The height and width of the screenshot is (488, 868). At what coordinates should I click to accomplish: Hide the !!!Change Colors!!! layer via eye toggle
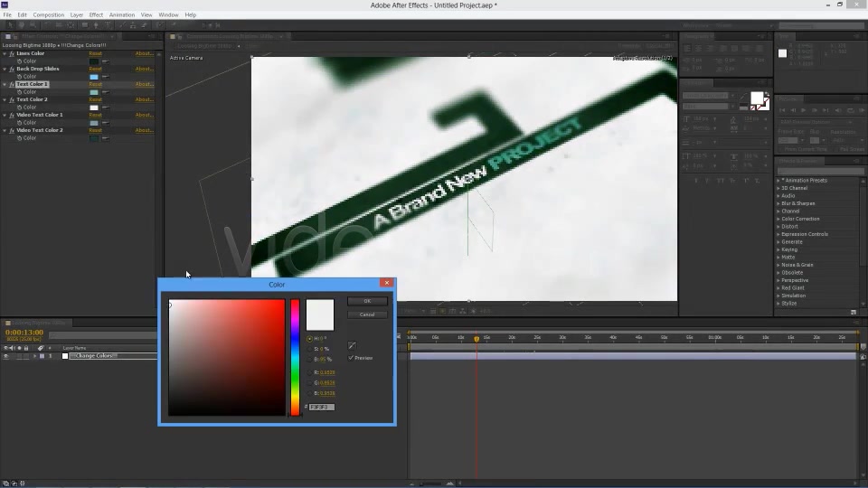click(6, 356)
